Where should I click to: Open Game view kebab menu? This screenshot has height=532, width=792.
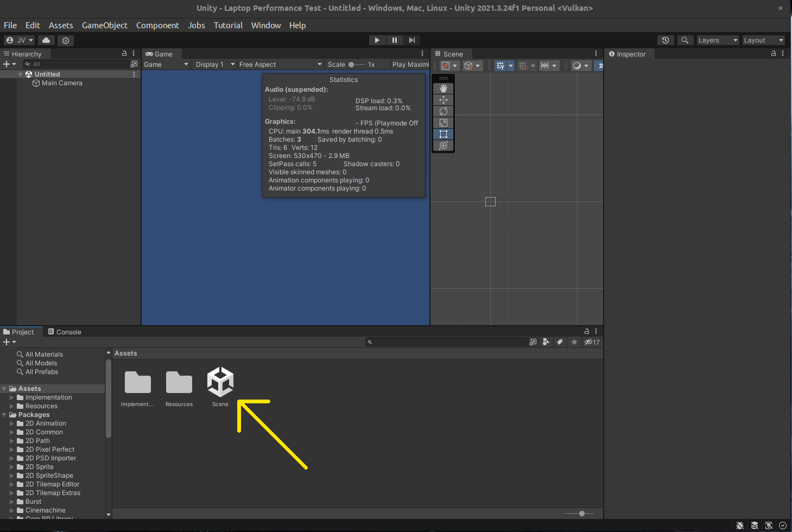click(x=422, y=53)
